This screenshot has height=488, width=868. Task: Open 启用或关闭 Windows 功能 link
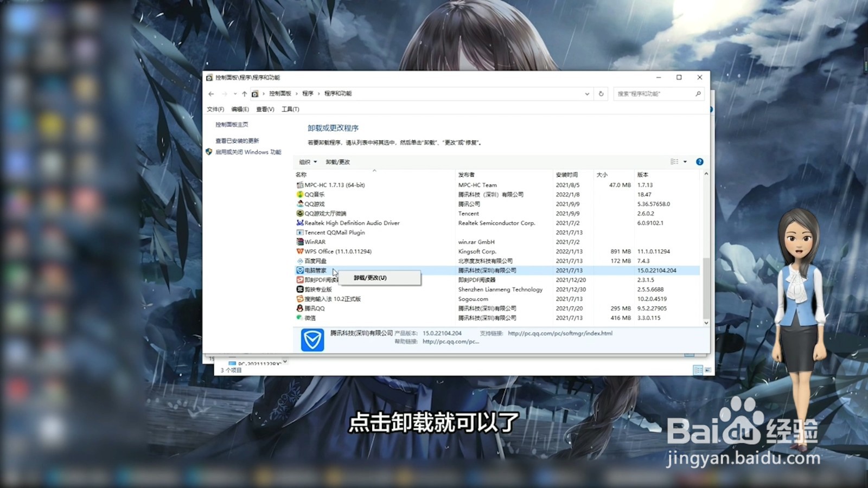[x=248, y=152]
